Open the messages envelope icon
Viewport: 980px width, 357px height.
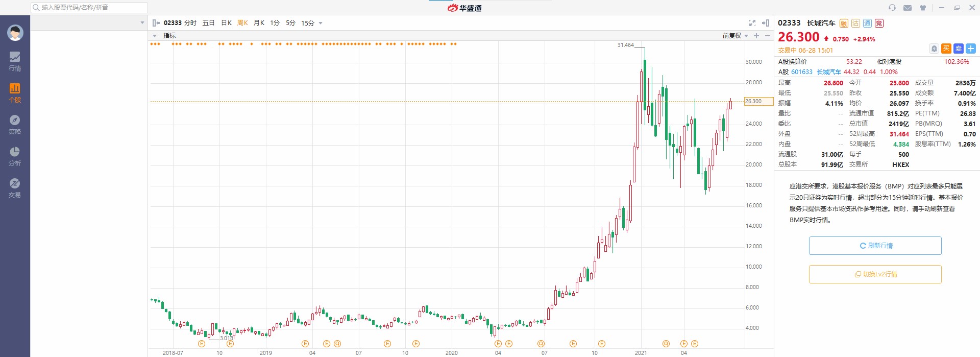point(908,8)
